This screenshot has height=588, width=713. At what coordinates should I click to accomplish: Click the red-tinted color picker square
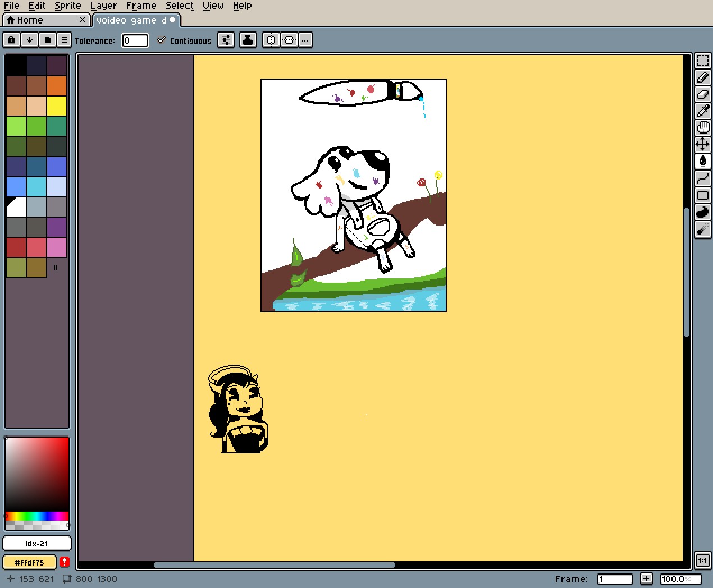click(x=37, y=474)
